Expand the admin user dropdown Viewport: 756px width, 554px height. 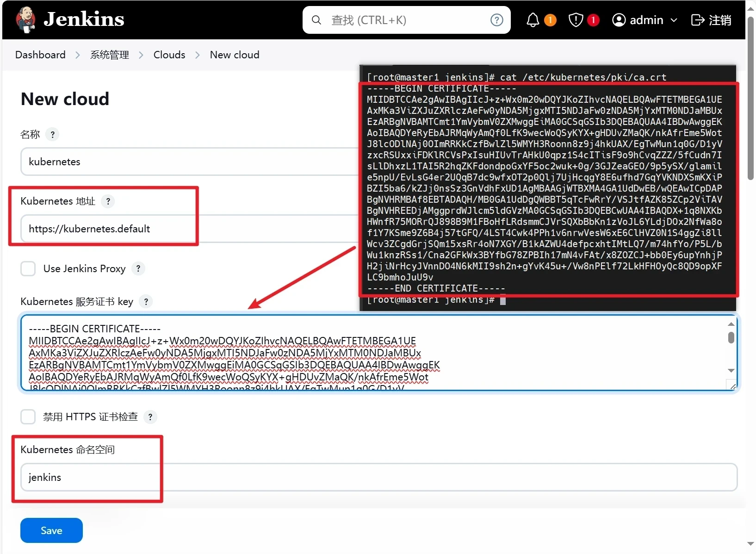(674, 20)
